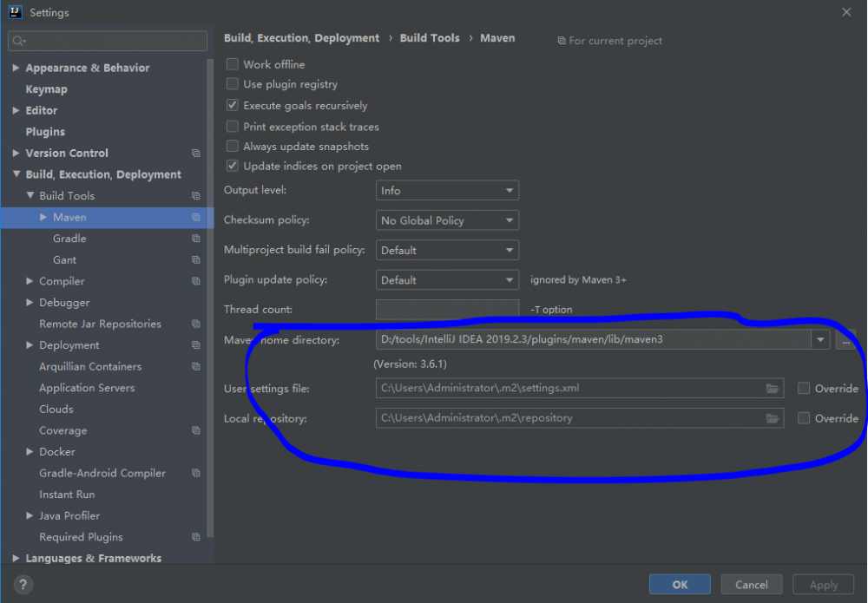Select Keymap in the settings tree
Viewport: 868px width, 603px height.
(x=47, y=89)
